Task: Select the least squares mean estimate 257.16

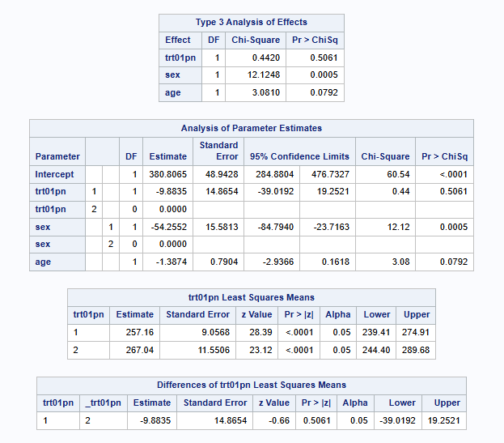Action: point(134,332)
